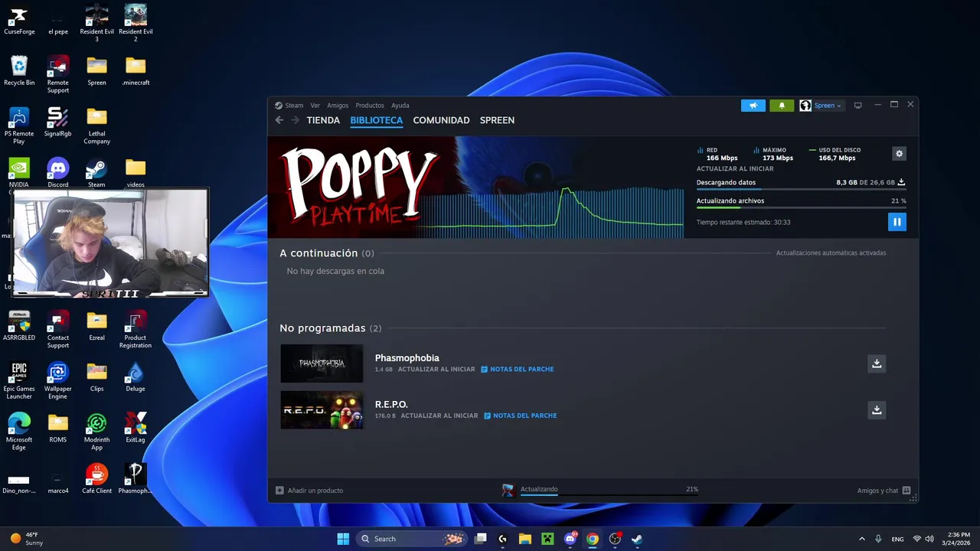Click Añadir un producto button
The height and width of the screenshot is (551, 980).
[x=309, y=491]
